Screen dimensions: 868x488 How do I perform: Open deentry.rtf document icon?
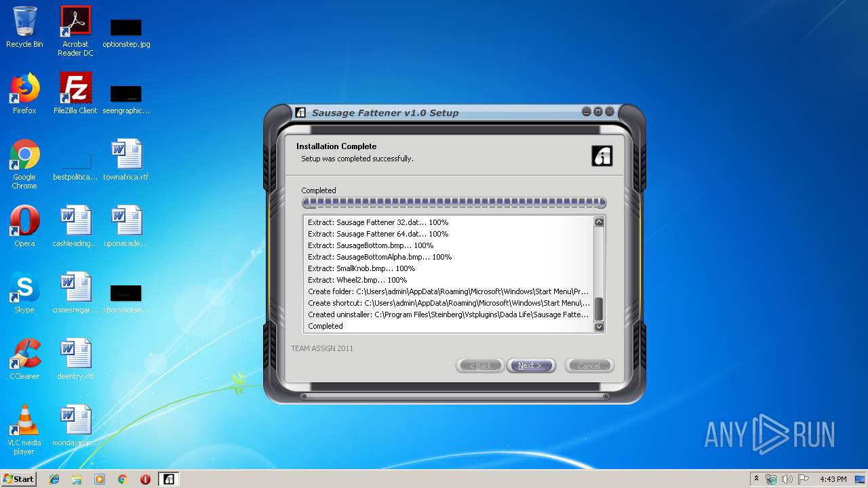pyautogui.click(x=75, y=359)
